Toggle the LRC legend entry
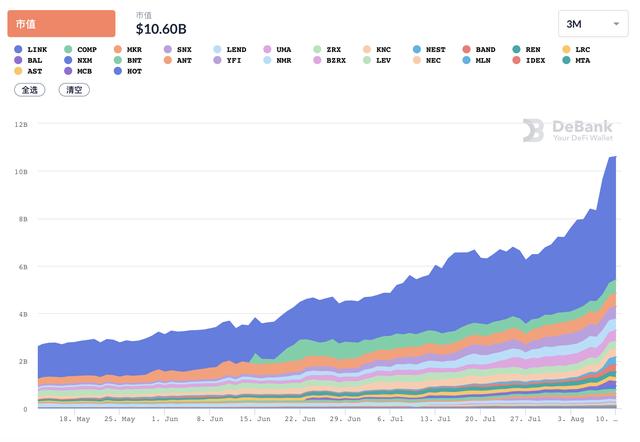The width and height of the screenshot is (640, 442). point(576,49)
